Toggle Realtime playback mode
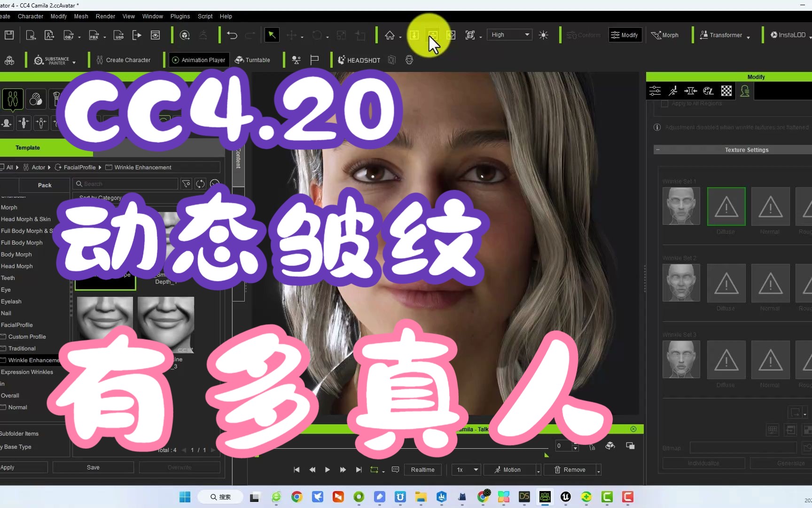Viewport: 812px width, 508px height. coord(423,470)
